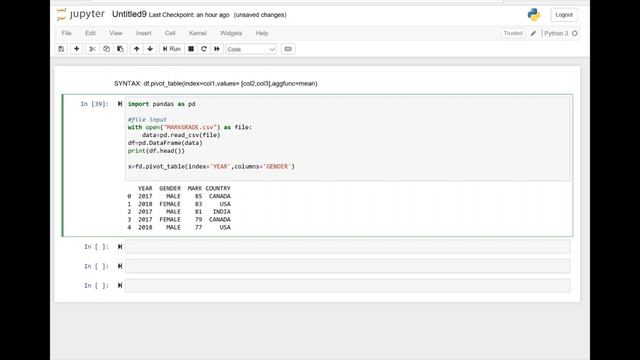
Task: Run the first empty cell's run icon
Action: [x=120, y=247]
